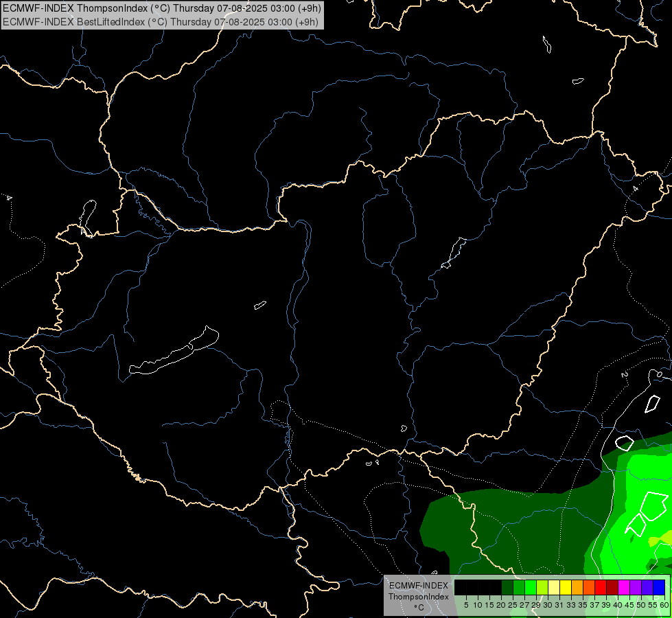This screenshot has width=672, height=618.
Task: Click the legend tick label 25
Action: tap(513, 605)
